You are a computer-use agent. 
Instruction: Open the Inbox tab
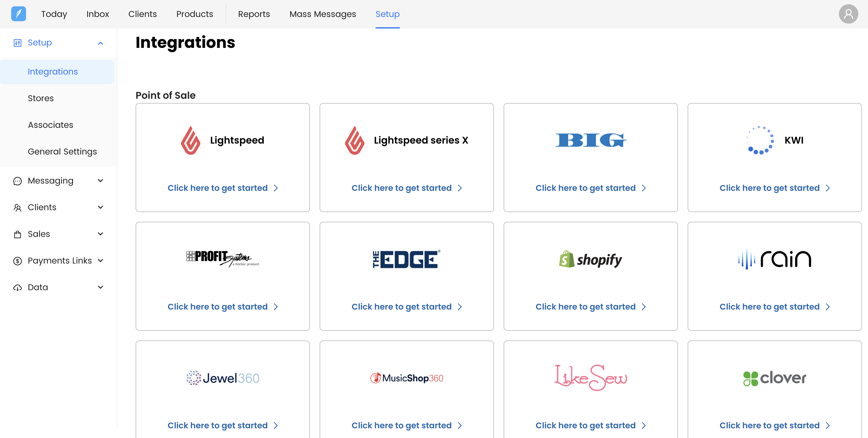click(x=97, y=14)
